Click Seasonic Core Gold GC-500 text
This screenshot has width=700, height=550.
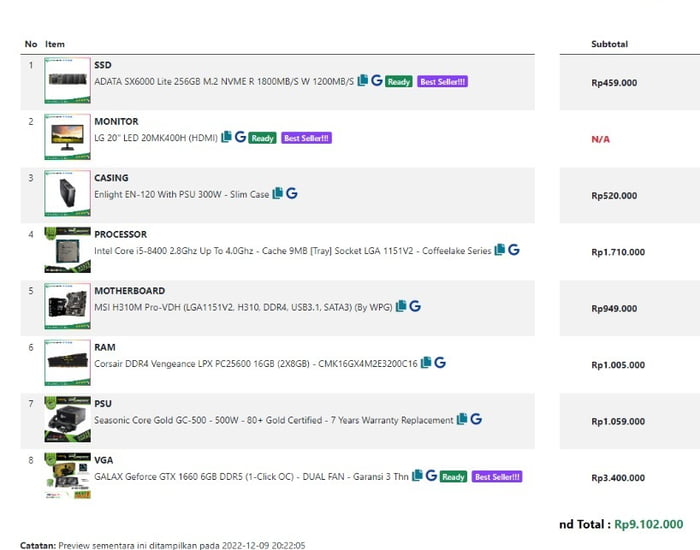click(274, 420)
